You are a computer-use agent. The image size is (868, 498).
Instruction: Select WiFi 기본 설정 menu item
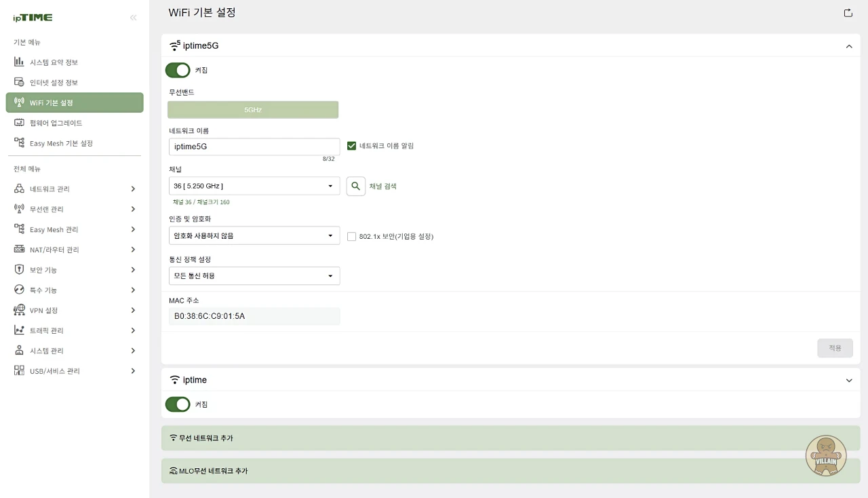75,102
